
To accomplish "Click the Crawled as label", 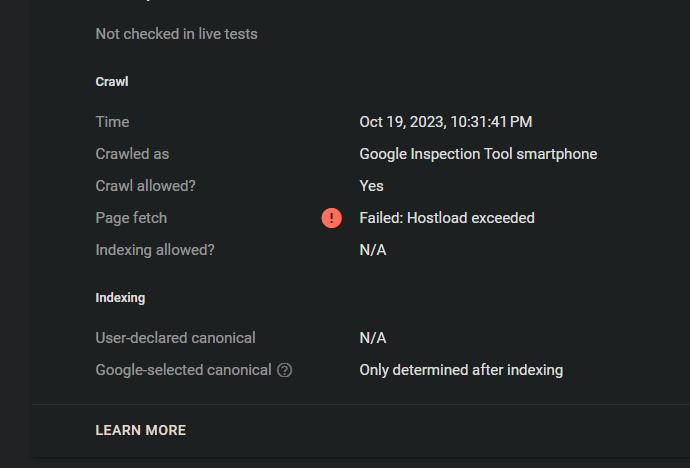I will pyautogui.click(x=132, y=154).
